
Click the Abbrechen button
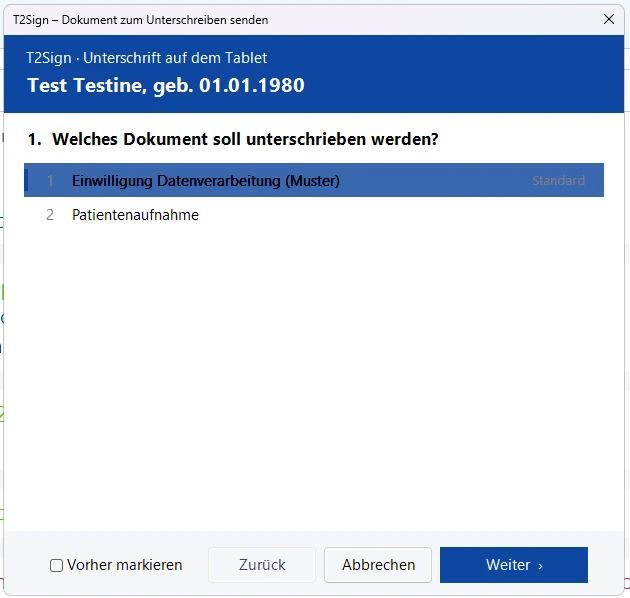coord(378,565)
